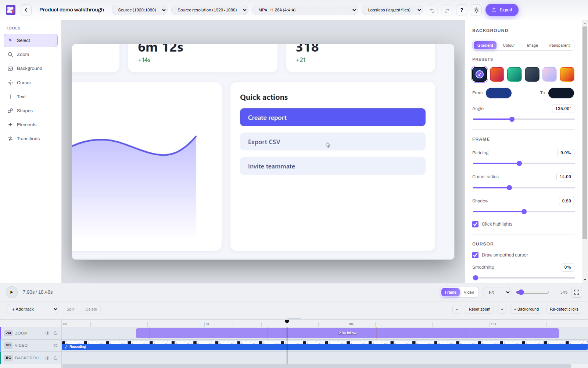The image size is (588, 368).
Task: Click the undo arrow icon
Action: pyautogui.click(x=432, y=10)
